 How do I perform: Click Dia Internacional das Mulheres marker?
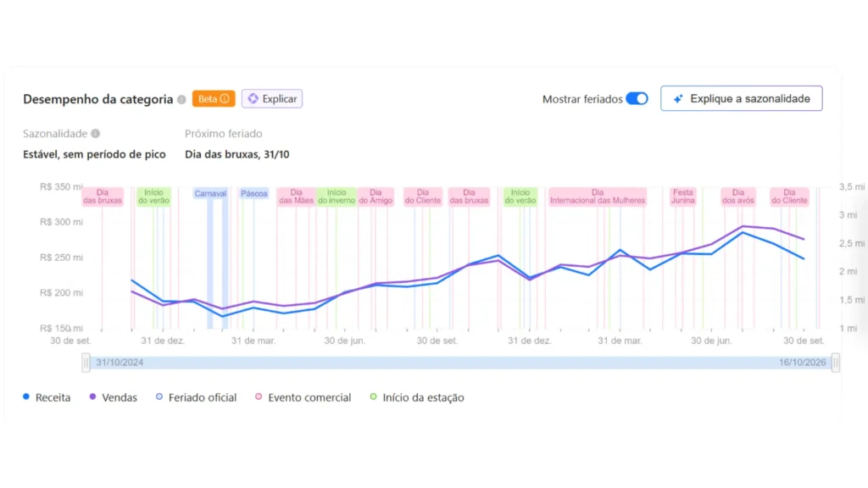tap(598, 197)
